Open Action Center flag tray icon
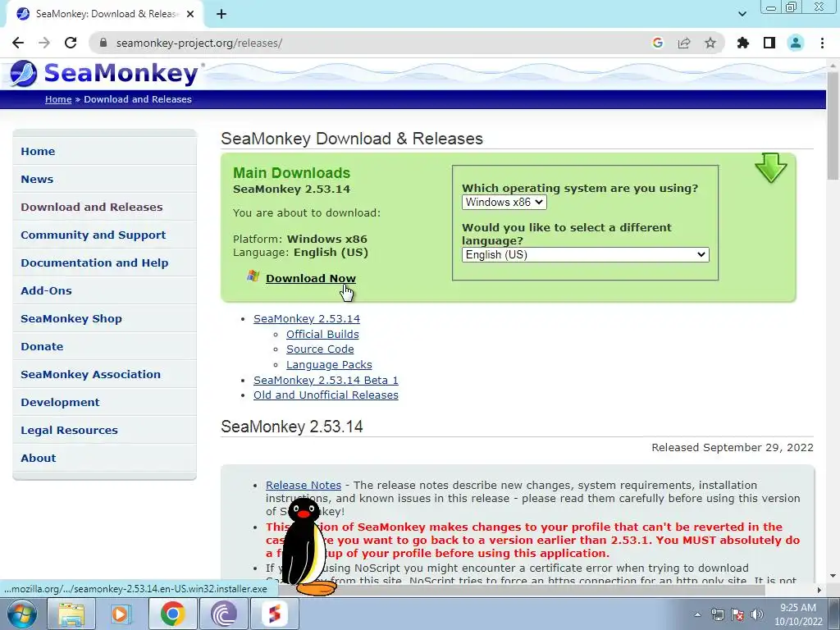 pyautogui.click(x=737, y=614)
